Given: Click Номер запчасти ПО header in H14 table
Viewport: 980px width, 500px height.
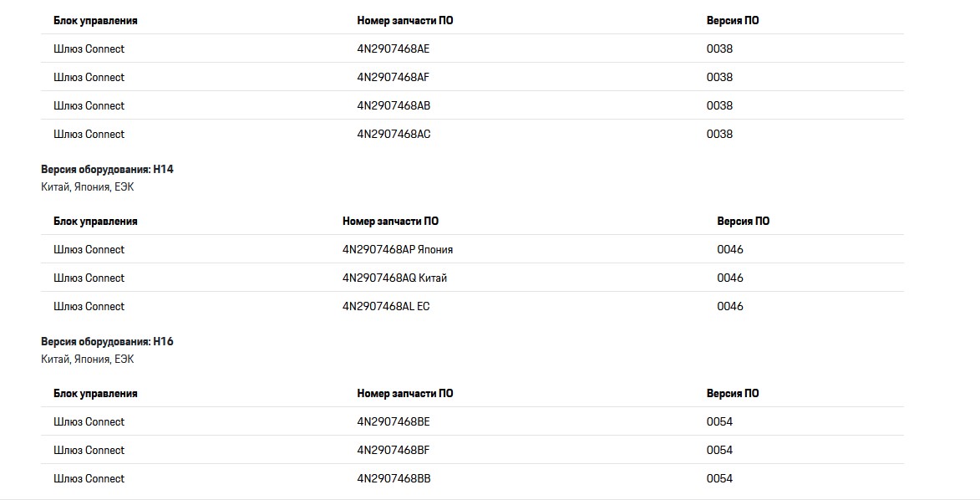Looking at the screenshot, I should (390, 222).
